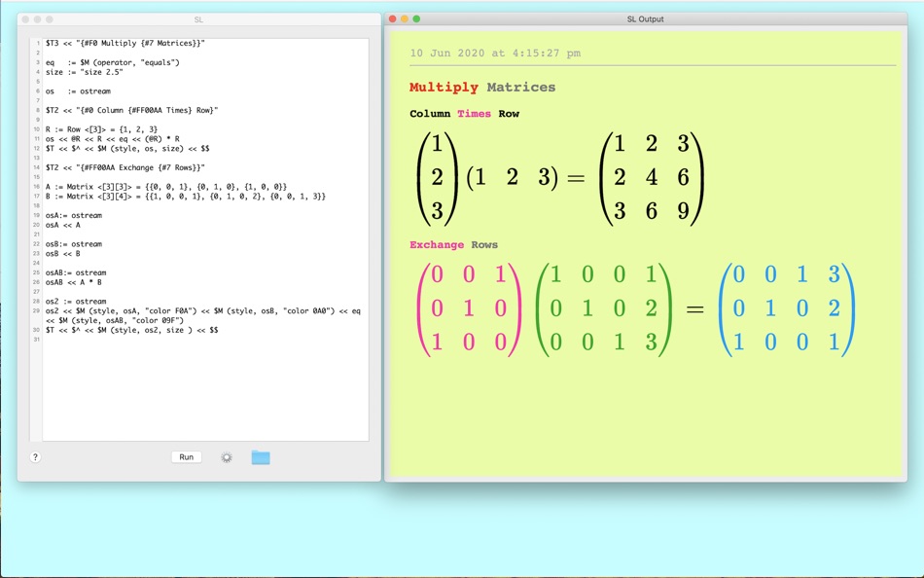Click the Run button

(186, 457)
